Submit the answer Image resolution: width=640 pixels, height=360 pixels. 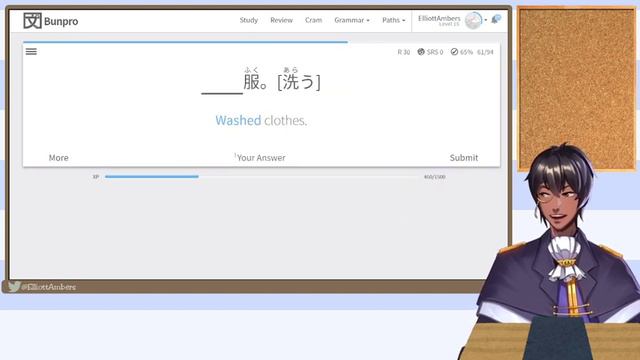(464, 158)
